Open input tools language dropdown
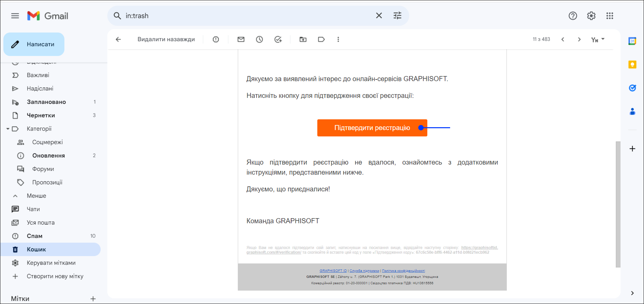The width and height of the screenshot is (644, 304). tap(603, 39)
